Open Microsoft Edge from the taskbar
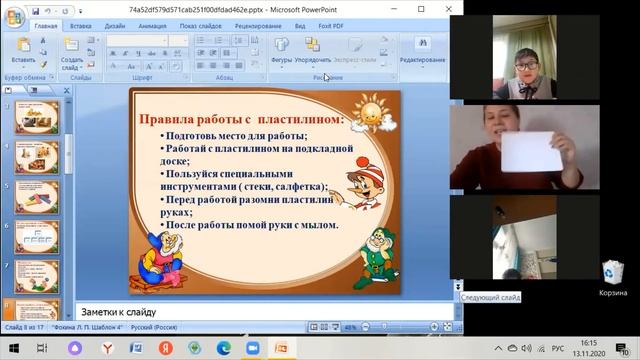Image resolution: width=640 pixels, height=360 pixels. [x=224, y=348]
